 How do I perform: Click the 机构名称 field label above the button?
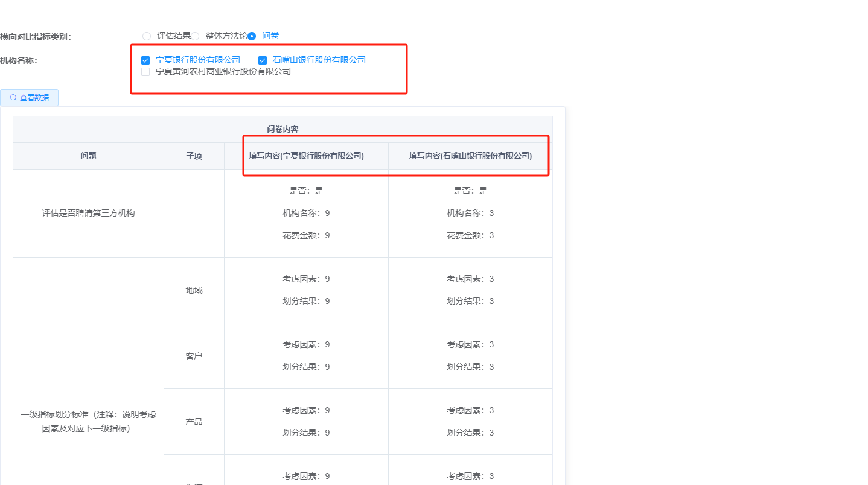pyautogui.click(x=19, y=60)
